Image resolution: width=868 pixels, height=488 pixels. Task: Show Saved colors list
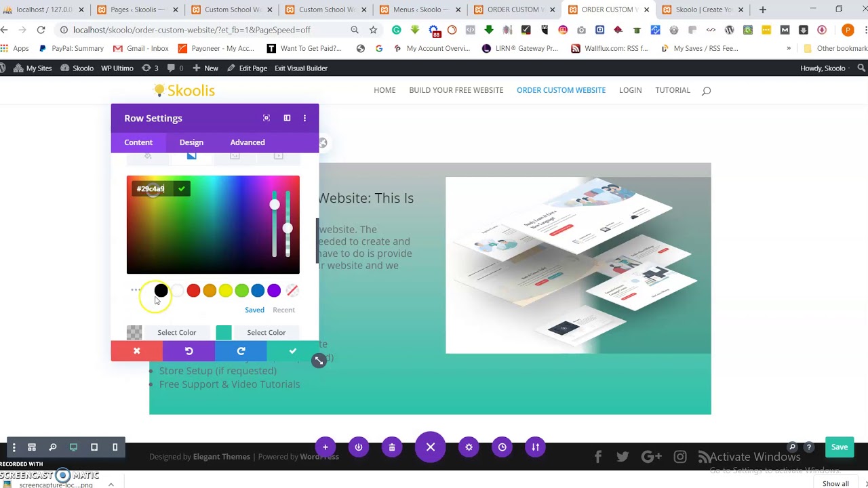(x=254, y=310)
